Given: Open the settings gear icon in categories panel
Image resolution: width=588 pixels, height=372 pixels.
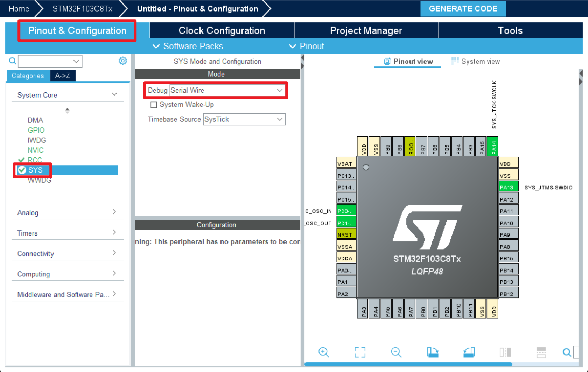Looking at the screenshot, I should (122, 61).
